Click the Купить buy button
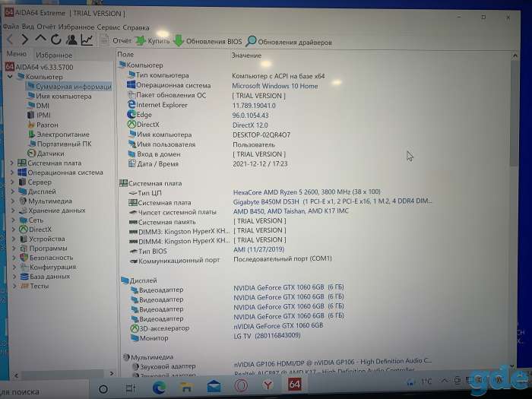Image resolution: width=532 pixels, height=399 pixels. pyautogui.click(x=153, y=41)
